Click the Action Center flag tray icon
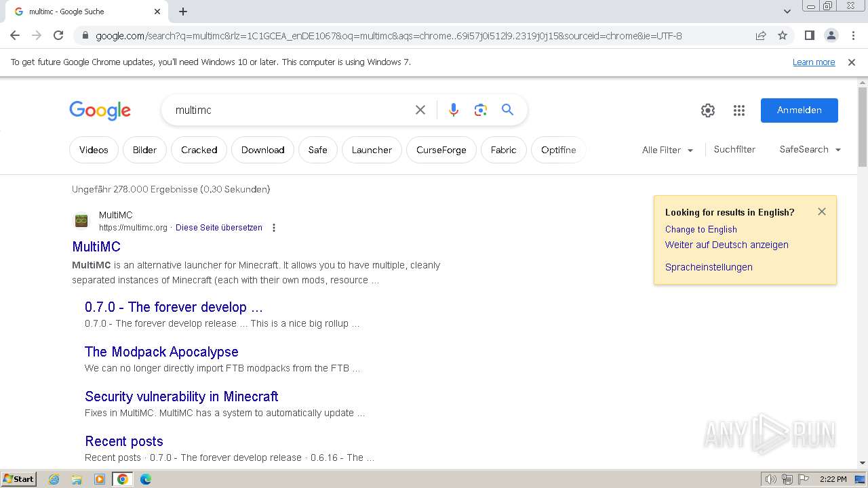Screen dimensions: 868x488 tap(804, 479)
